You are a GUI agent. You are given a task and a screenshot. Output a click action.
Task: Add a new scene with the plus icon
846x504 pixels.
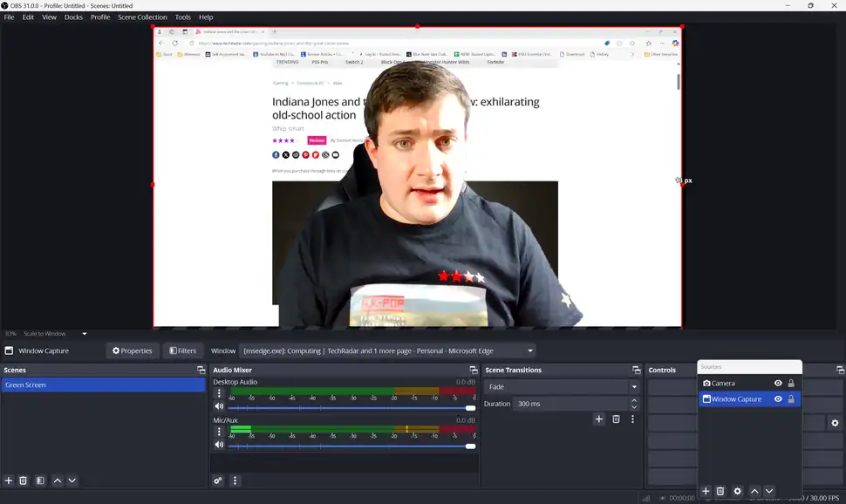pos(9,480)
